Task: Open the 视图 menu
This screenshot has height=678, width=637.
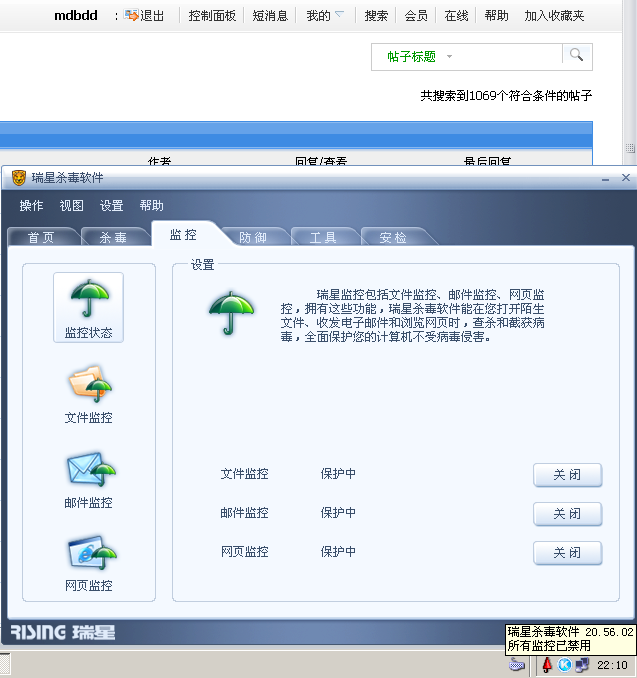Action: [71, 205]
